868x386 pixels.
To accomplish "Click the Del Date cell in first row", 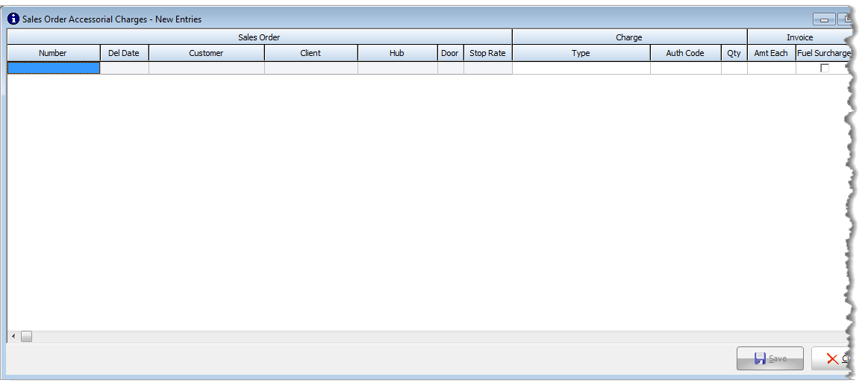I will pos(125,68).
